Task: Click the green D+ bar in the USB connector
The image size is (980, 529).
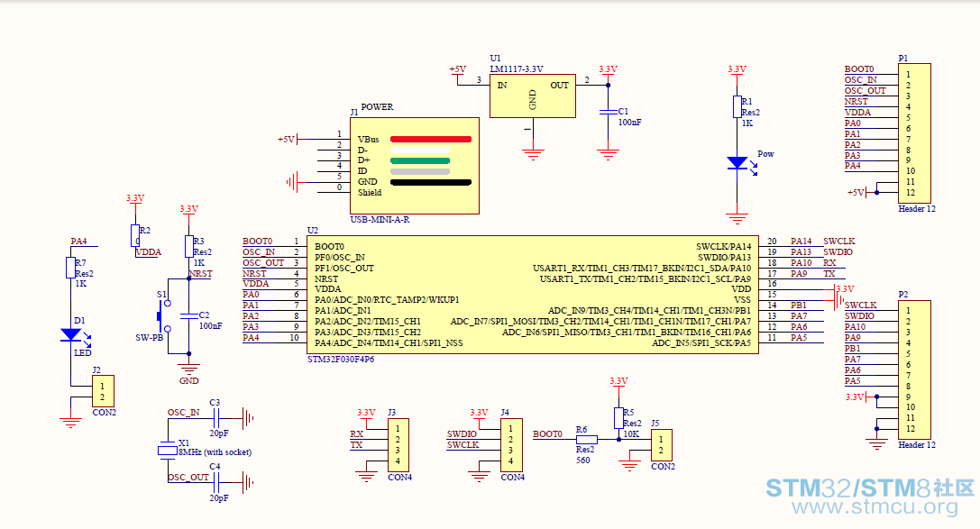Action: point(420,160)
